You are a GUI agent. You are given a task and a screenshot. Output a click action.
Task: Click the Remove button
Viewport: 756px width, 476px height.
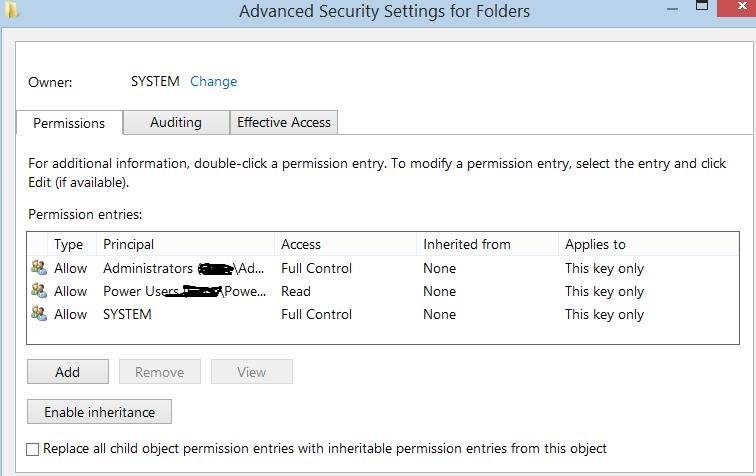point(159,372)
